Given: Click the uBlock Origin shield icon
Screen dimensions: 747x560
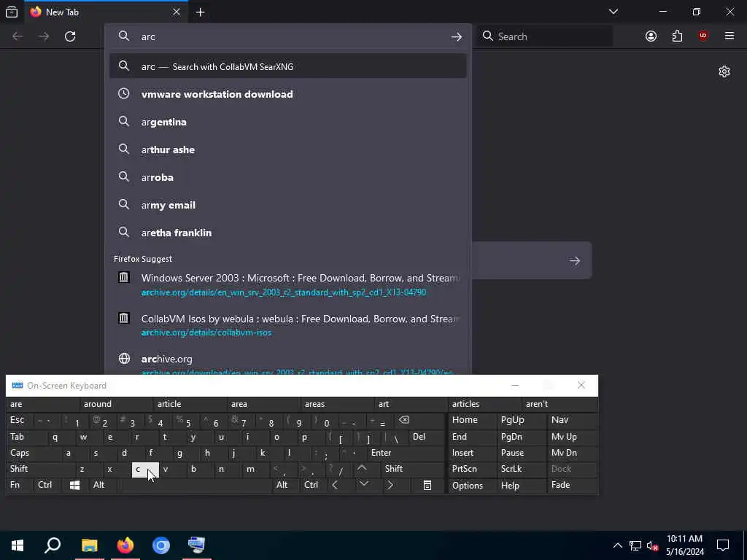Looking at the screenshot, I should pos(703,36).
